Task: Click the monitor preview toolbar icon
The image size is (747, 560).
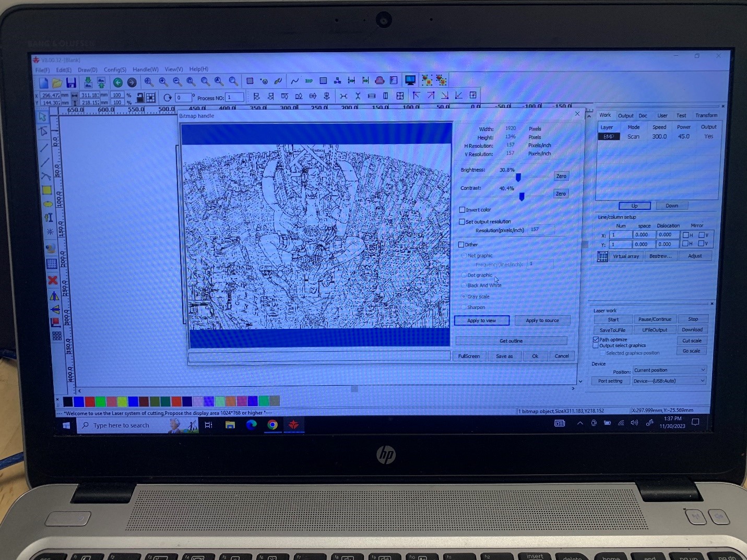Action: 410,80
